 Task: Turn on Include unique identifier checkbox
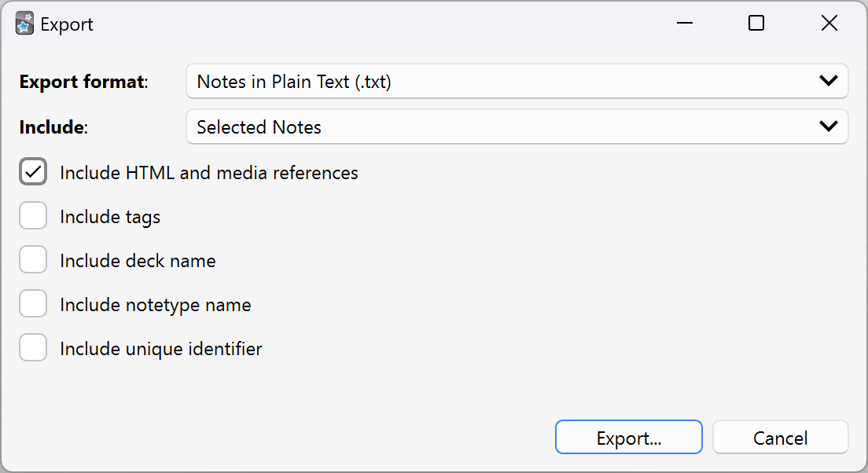(x=33, y=349)
